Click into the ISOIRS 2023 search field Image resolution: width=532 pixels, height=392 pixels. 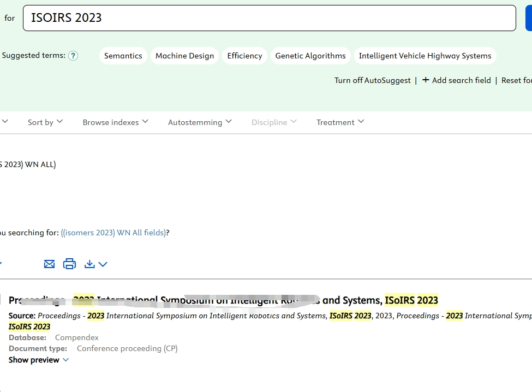(269, 18)
